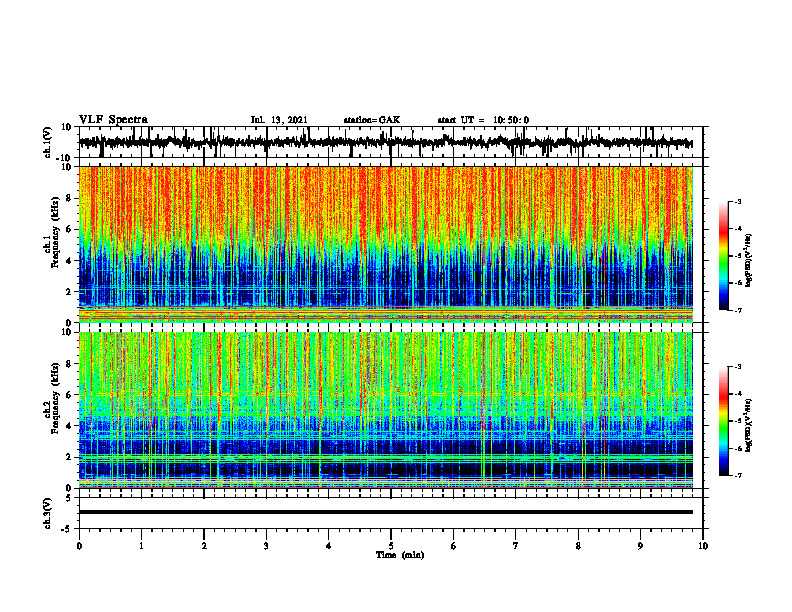Click the ch.2 colorbar 'log(PSD)' unit label
The image size is (792, 612).
click(x=749, y=426)
